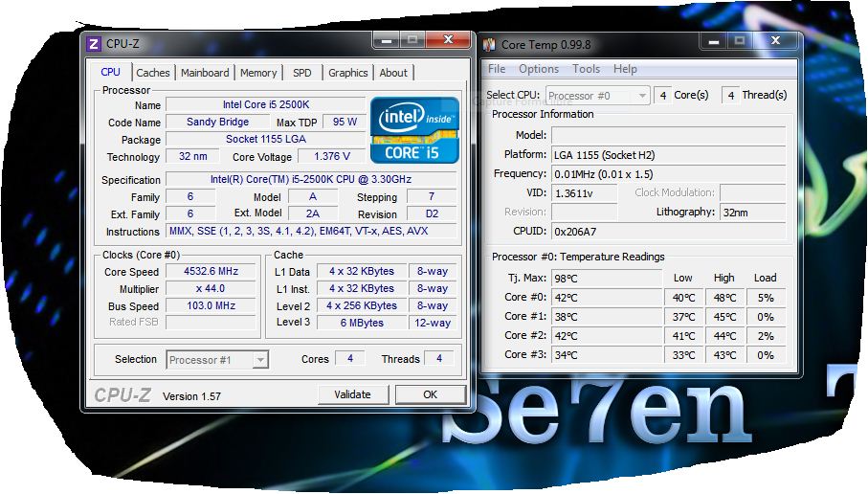
Task: Minimize the Core Temp window
Action: coord(713,40)
